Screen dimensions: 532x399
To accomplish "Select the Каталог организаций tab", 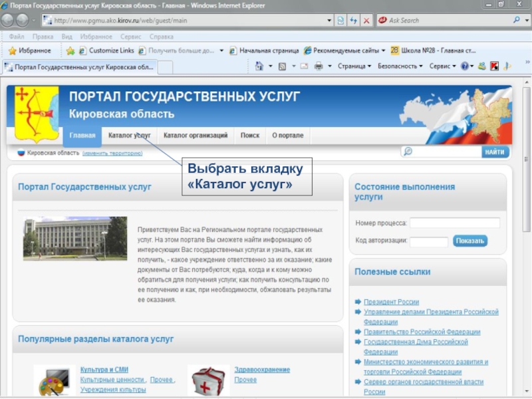I will coord(196,136).
